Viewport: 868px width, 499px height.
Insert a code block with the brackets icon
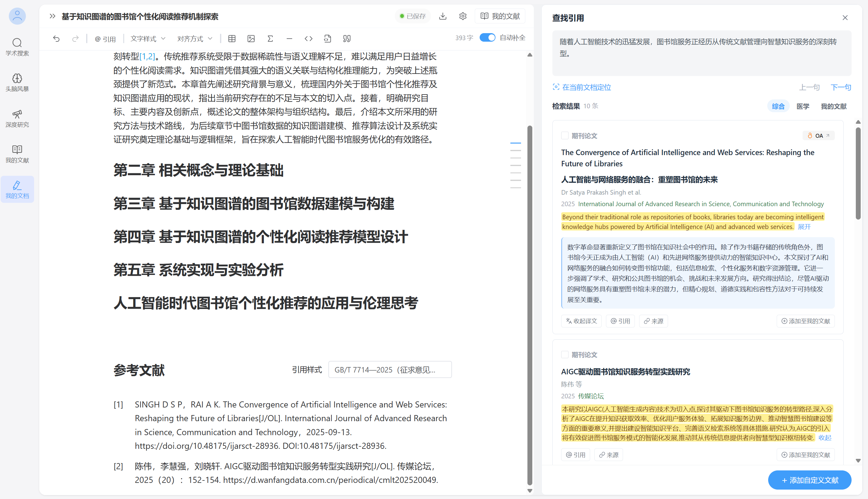tap(309, 39)
